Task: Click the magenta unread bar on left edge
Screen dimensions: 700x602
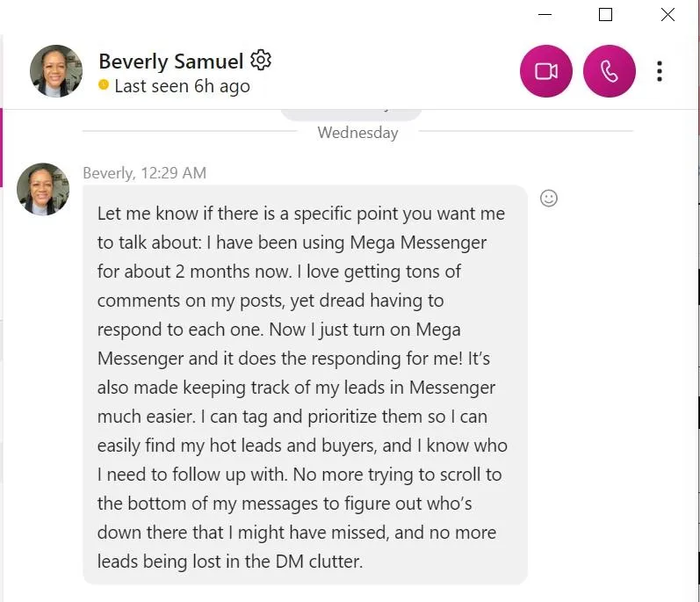Action: pyautogui.click(x=2, y=148)
